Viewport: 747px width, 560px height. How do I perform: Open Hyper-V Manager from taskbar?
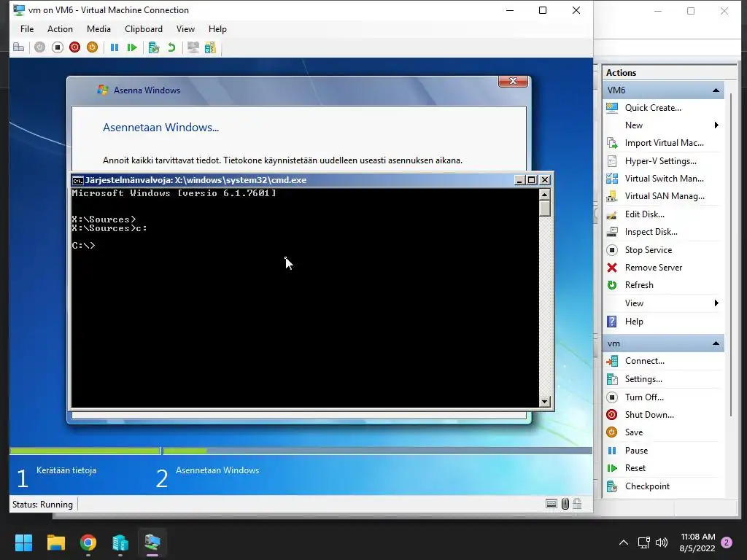[x=120, y=542]
